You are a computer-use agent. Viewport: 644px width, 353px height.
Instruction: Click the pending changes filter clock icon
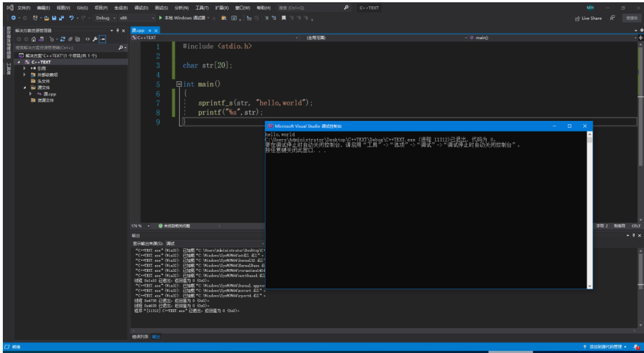tap(52, 40)
